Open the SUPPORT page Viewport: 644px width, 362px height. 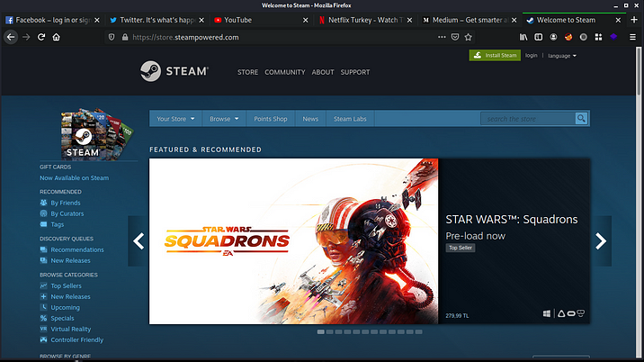(355, 72)
